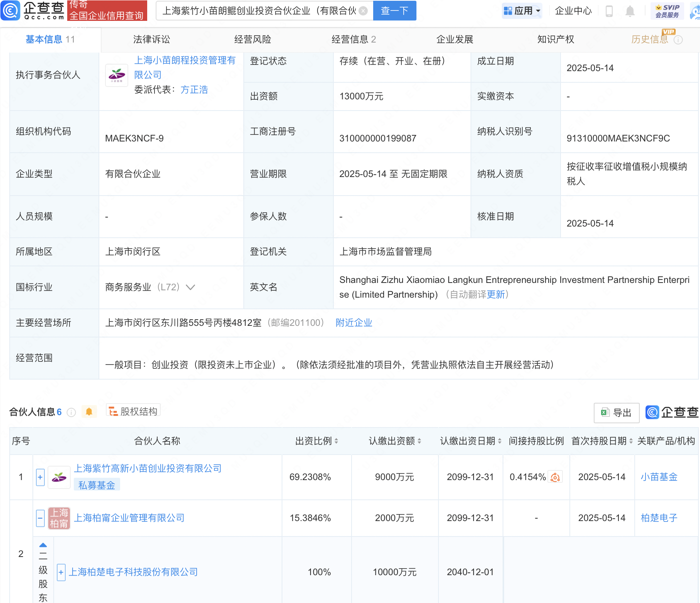Screen dimensions: 700x603
Task: Open logo of Shanghai Zizhu Xiaomiao partner
Action: coord(59,477)
